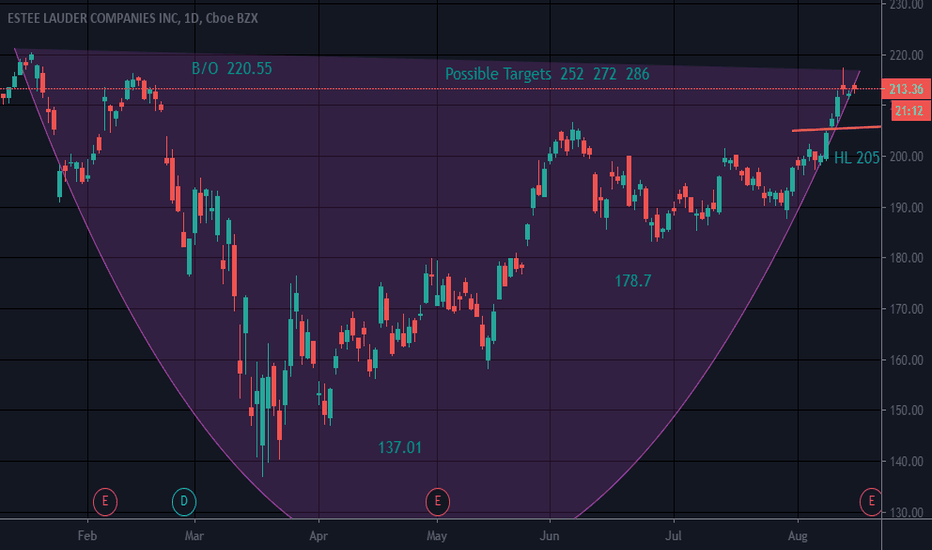This screenshot has width=932, height=550.
Task: Click the current price label 213.36
Action: click(906, 89)
